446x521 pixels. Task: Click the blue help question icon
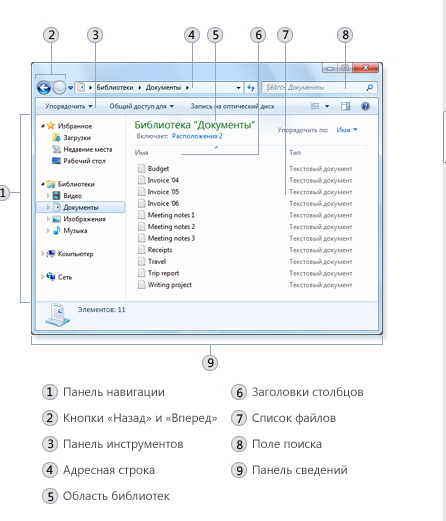coord(365,106)
